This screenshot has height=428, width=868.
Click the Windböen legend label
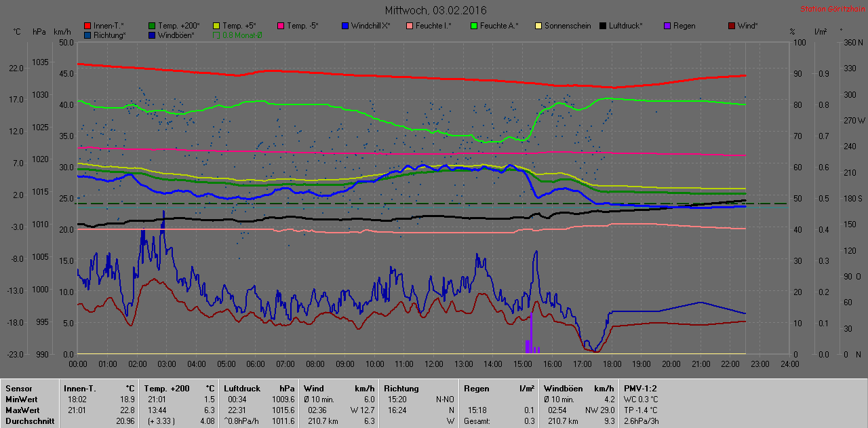tap(176, 35)
